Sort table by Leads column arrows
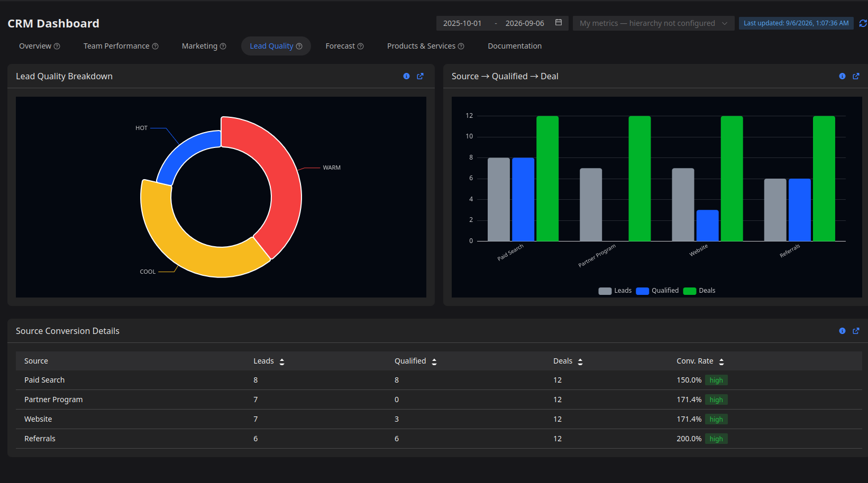This screenshot has height=483, width=868. [x=282, y=361]
